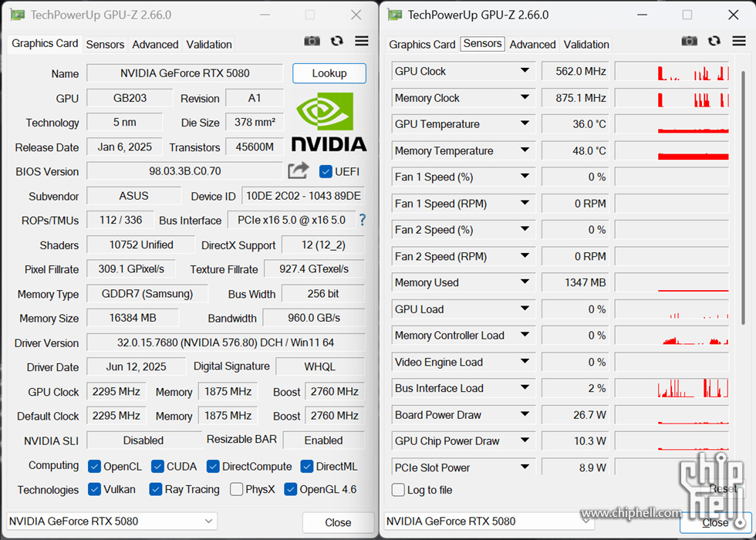
Task: Open the Advanced tab in the right window
Action: pos(533,45)
